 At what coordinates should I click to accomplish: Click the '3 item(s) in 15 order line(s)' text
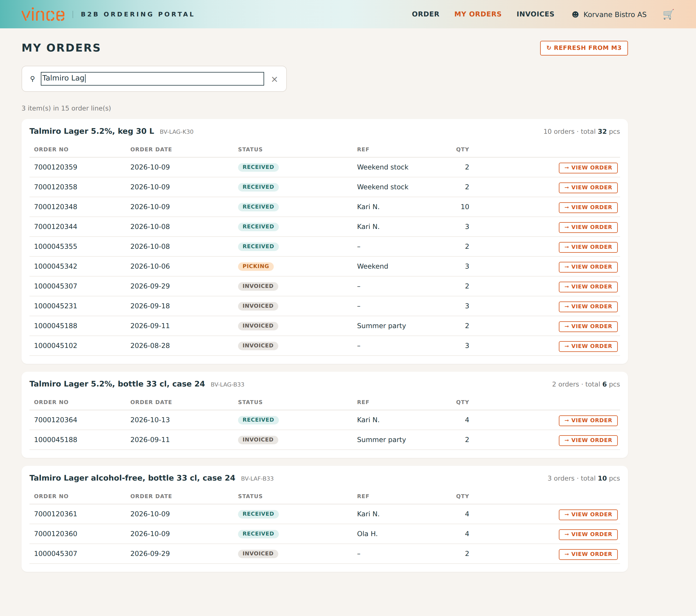point(66,108)
